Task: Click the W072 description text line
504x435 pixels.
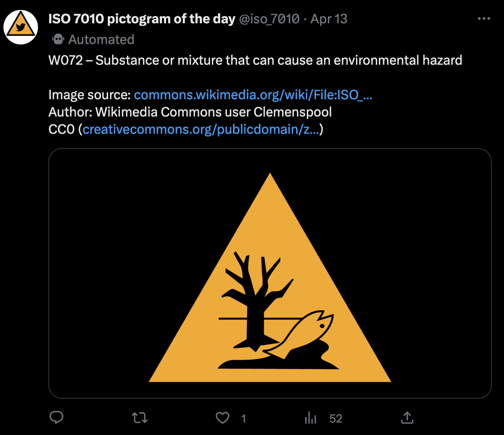Action: point(255,60)
